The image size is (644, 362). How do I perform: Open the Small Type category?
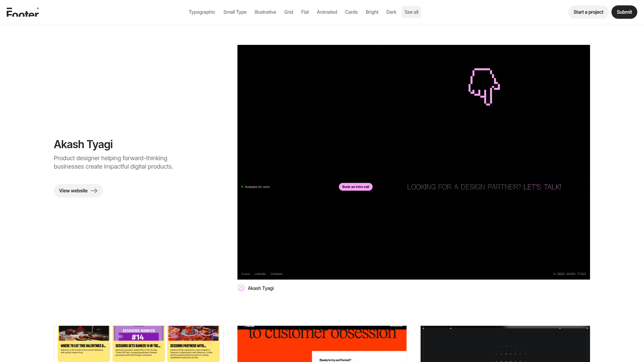pos(235,12)
